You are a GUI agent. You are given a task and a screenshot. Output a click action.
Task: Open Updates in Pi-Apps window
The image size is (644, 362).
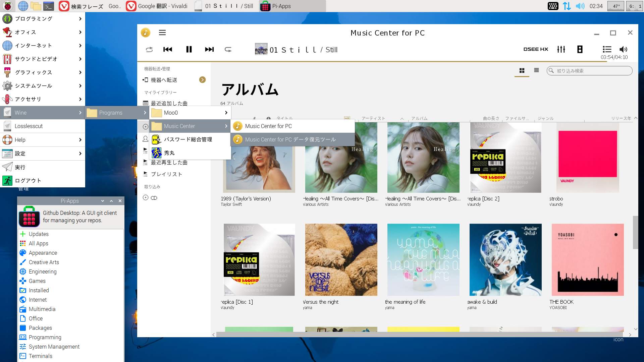pyautogui.click(x=70, y=234)
